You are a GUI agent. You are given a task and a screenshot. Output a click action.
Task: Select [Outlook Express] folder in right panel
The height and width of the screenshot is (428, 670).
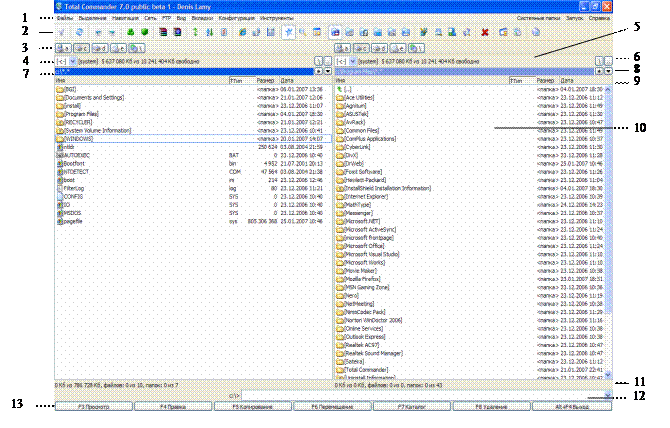470,337
